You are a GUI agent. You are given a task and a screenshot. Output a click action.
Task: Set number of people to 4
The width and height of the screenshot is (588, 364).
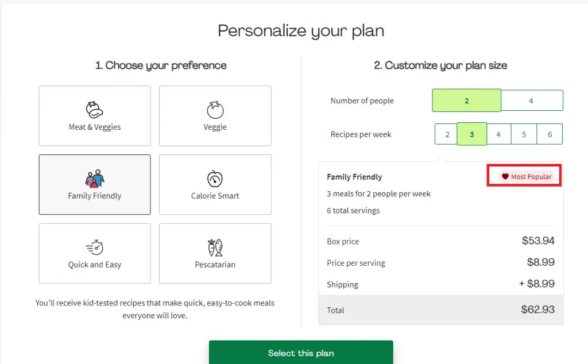[532, 100]
